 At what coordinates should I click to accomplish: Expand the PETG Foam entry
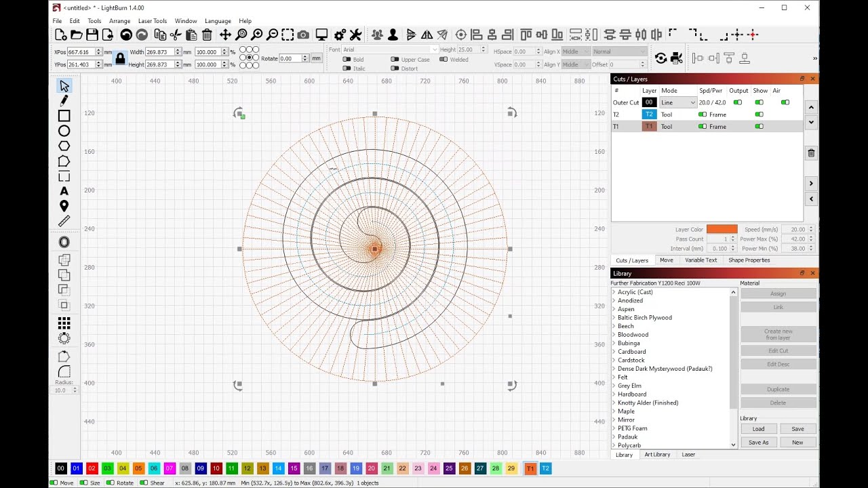click(x=614, y=428)
